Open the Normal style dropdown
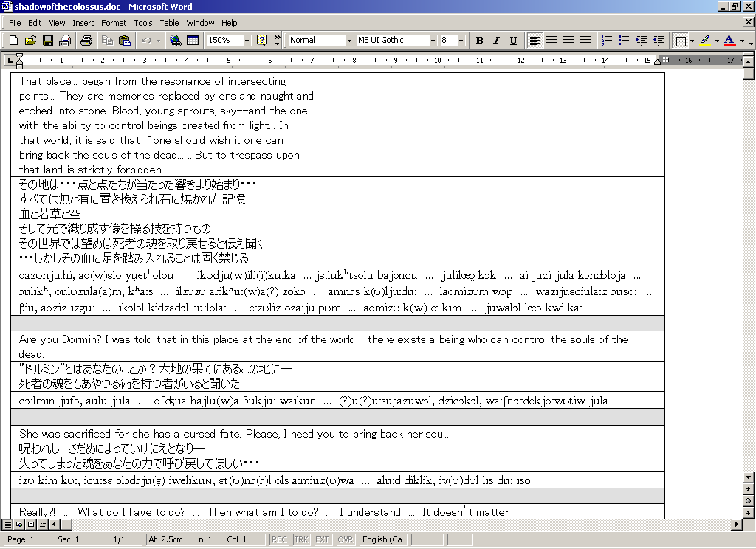The height and width of the screenshot is (549, 756). 350,41
